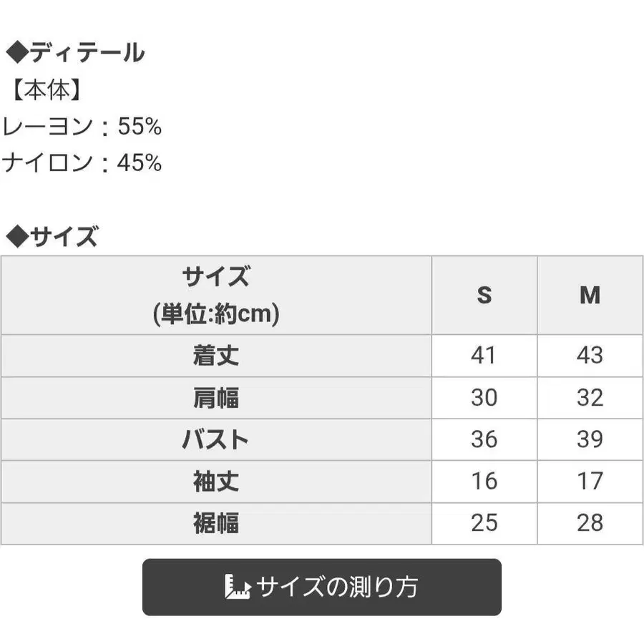
Task: Select the M 裾幅 value 28
Action: (x=590, y=524)
